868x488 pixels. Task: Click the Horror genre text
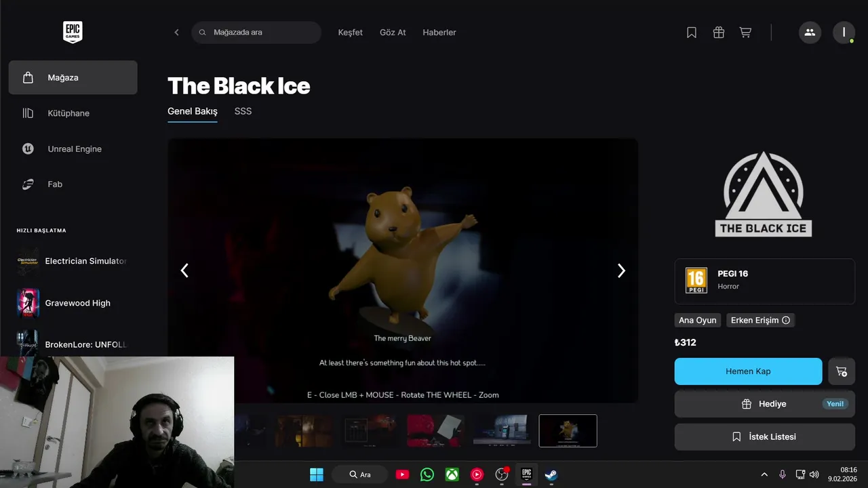pos(728,287)
